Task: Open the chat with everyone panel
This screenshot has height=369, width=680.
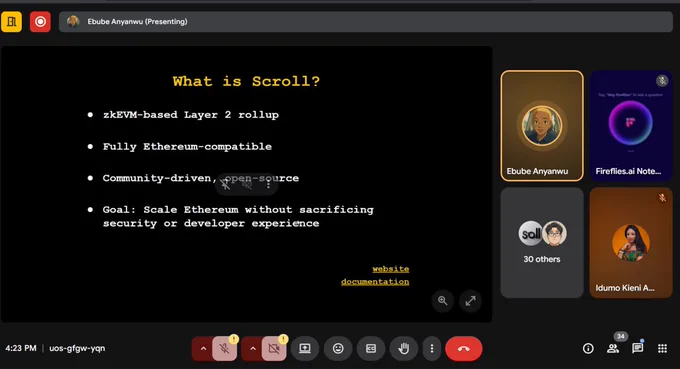Action: 638,348
